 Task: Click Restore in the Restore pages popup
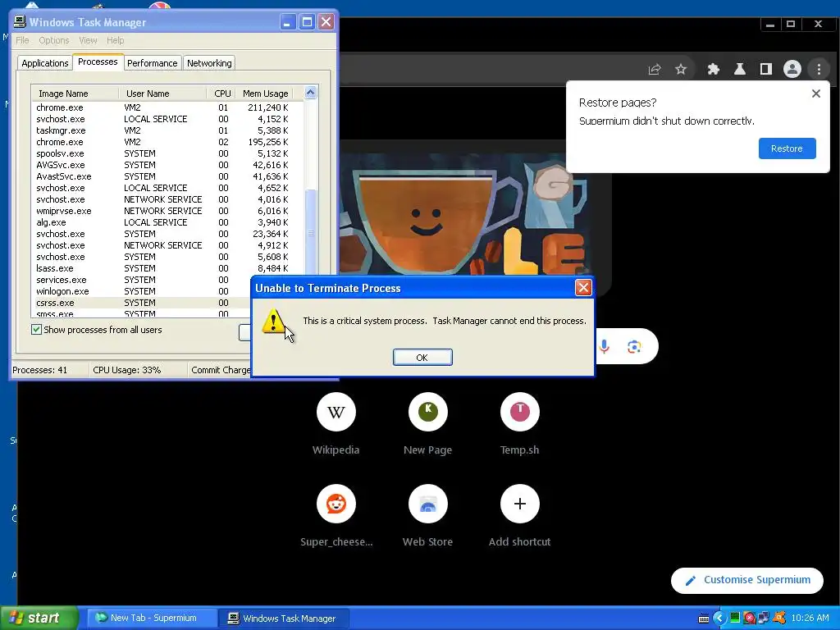tap(787, 148)
